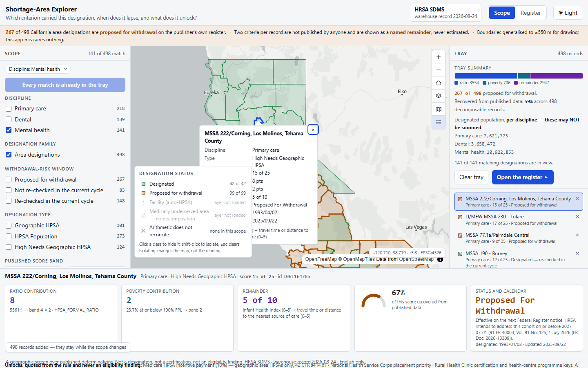Image resolution: width=588 pixels, height=368 pixels.
Task: Clear the tray
Action: (471, 177)
